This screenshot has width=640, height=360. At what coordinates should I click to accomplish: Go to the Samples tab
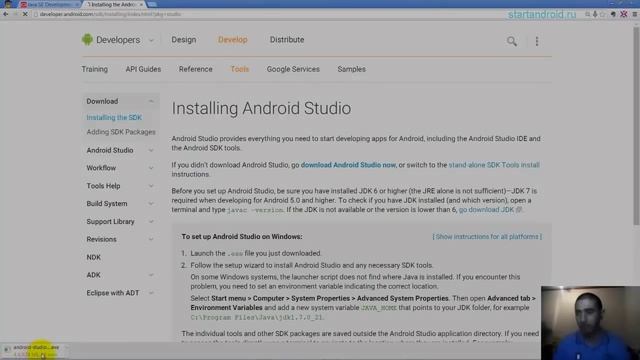click(351, 69)
